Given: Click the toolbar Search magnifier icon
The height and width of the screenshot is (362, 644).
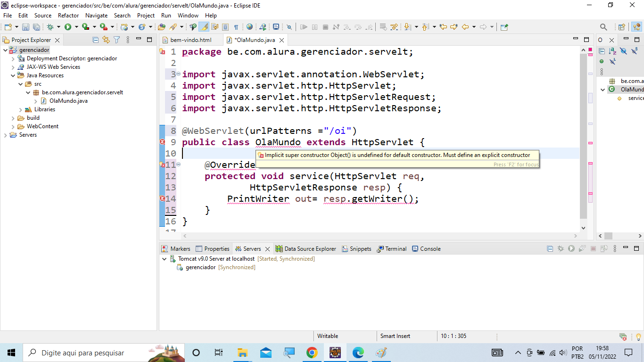Looking at the screenshot, I should coord(603,27).
